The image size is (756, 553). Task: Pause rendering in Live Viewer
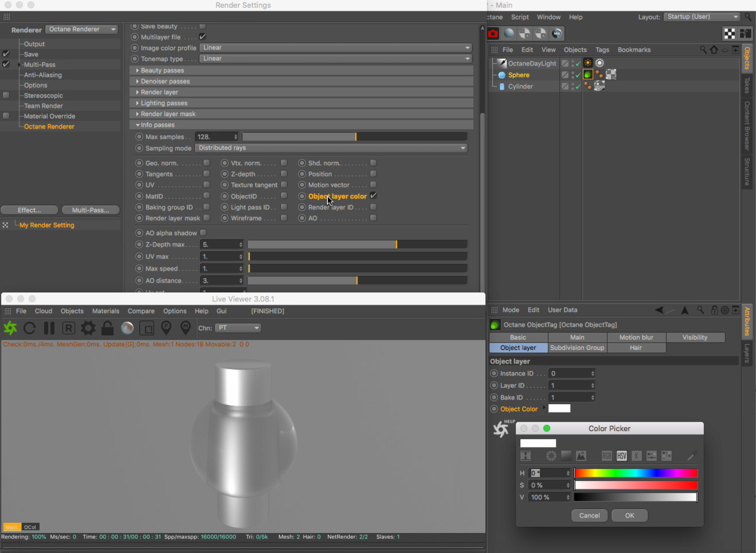(49, 328)
